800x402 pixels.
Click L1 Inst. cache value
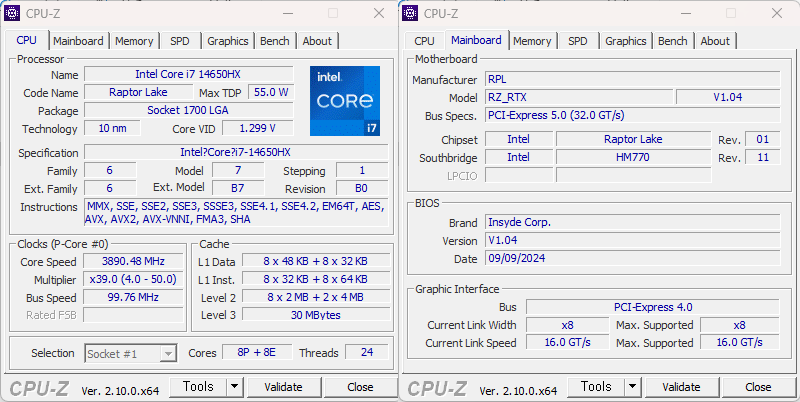point(316,280)
